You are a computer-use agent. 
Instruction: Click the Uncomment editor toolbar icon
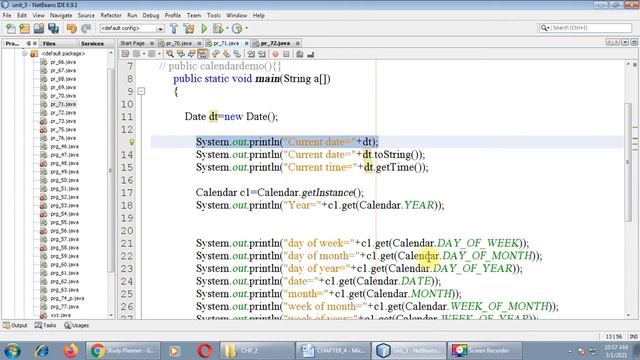click(311, 54)
